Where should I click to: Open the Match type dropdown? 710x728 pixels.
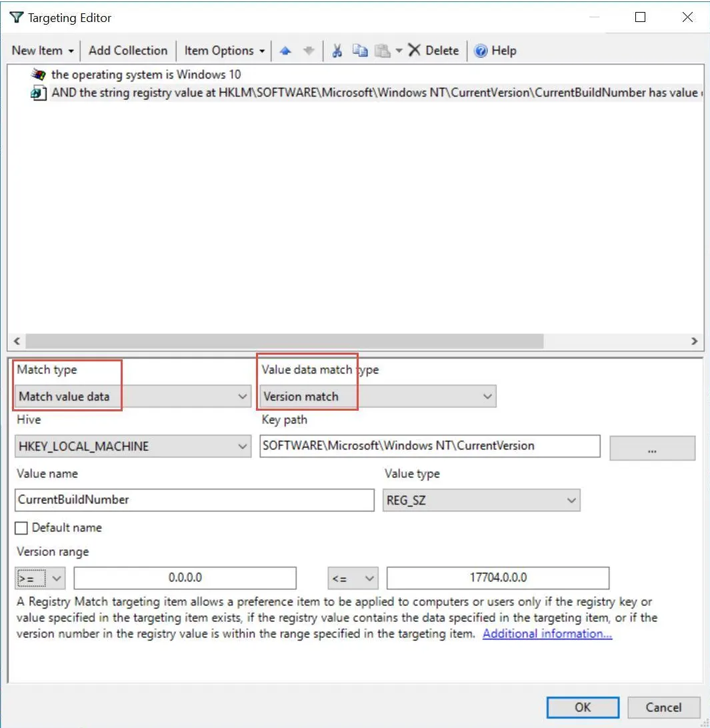(x=133, y=397)
